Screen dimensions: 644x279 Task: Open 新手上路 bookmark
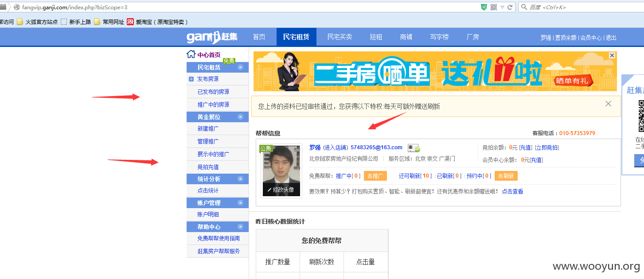(x=75, y=22)
